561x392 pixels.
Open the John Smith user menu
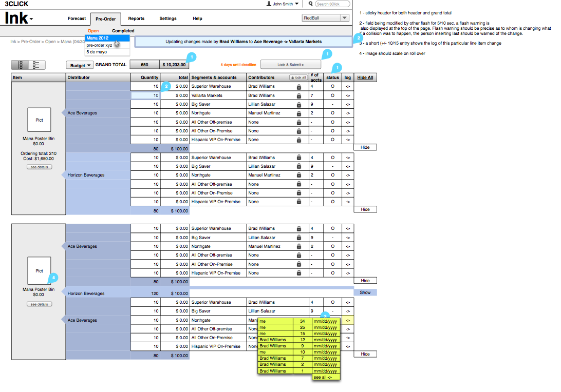click(x=282, y=4)
